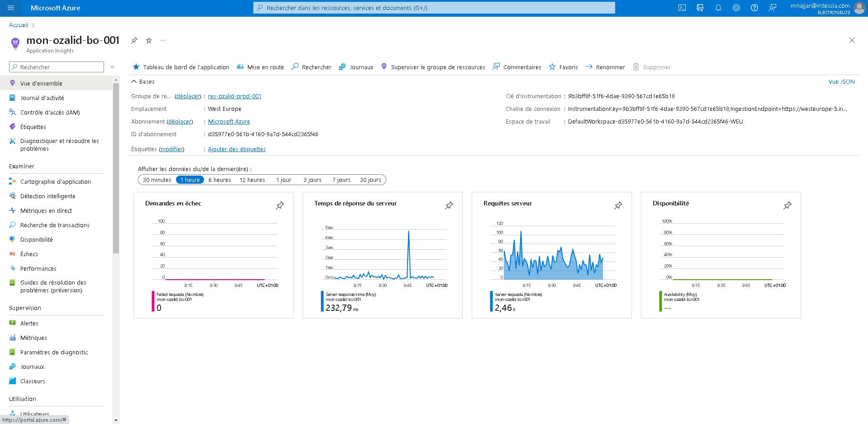Click the top Azure search bar
The image size is (868, 424).
coord(434,8)
